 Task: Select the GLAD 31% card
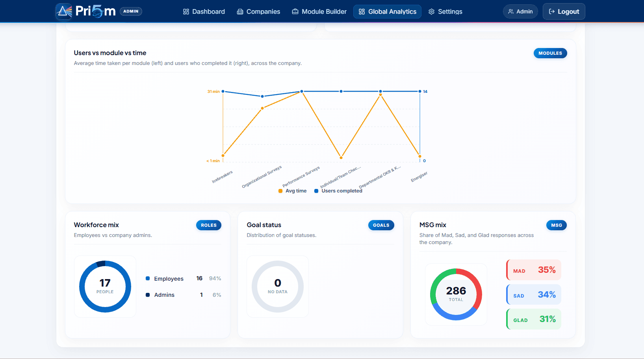click(534, 319)
